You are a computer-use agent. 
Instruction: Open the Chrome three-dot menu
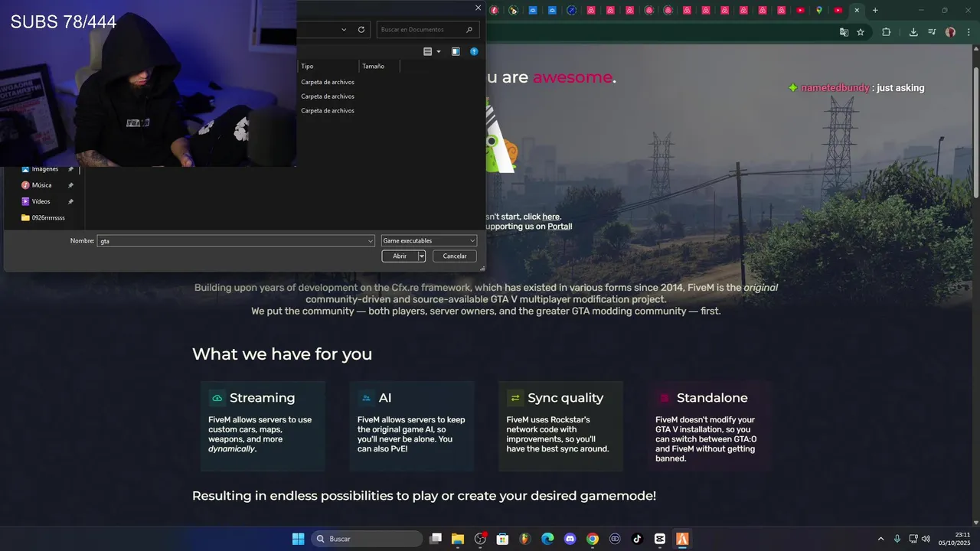[x=968, y=32]
